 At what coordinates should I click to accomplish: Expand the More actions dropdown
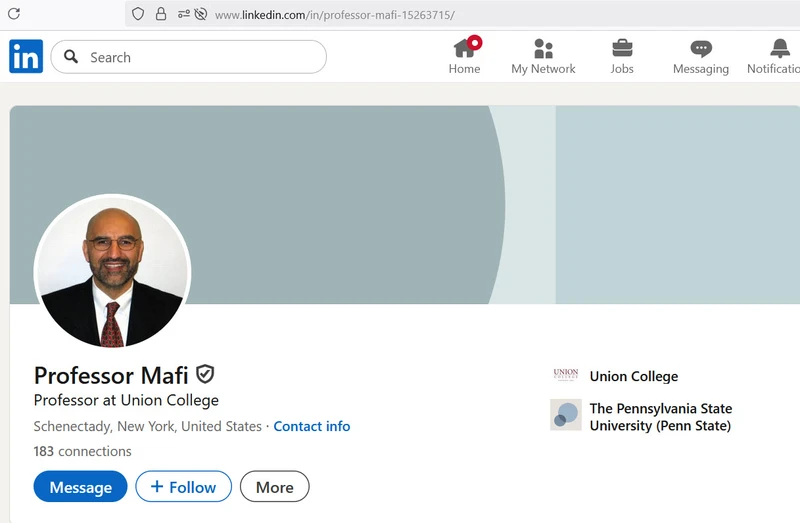click(274, 487)
